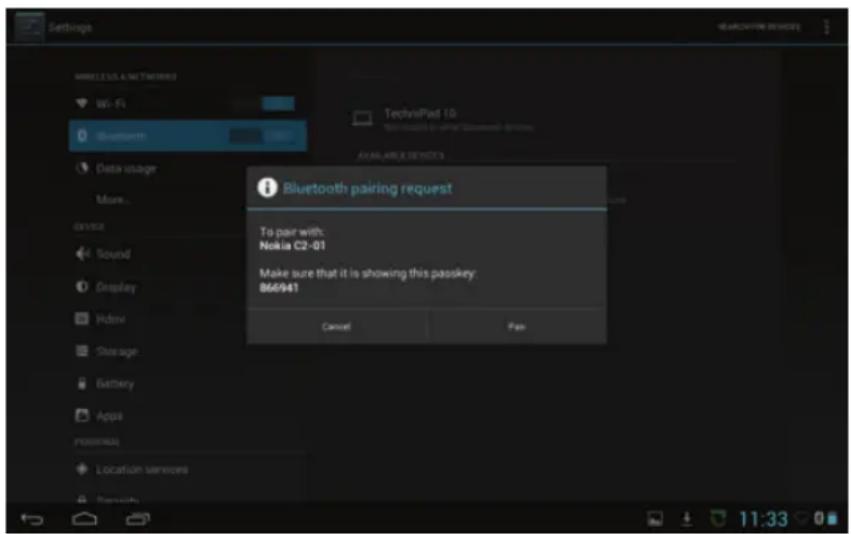Image resolution: width=851 pixels, height=534 pixels.
Task: Click the info icon in dialog title
Action: click(267, 188)
